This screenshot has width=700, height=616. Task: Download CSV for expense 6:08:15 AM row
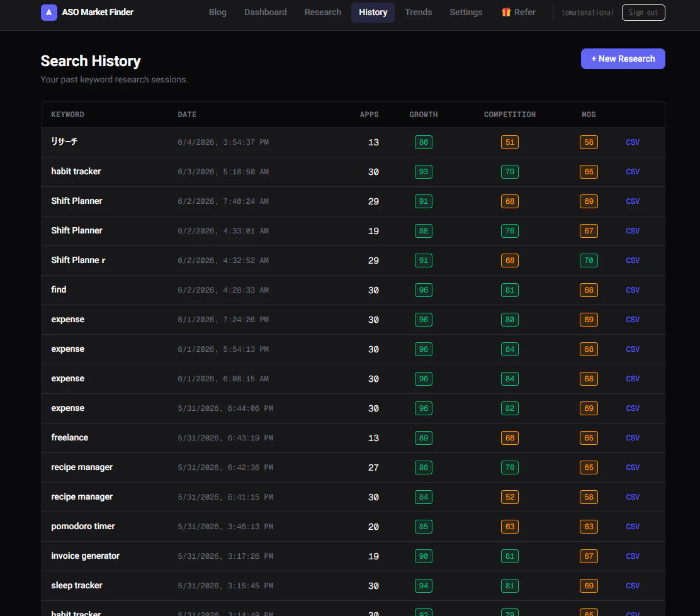click(x=633, y=379)
